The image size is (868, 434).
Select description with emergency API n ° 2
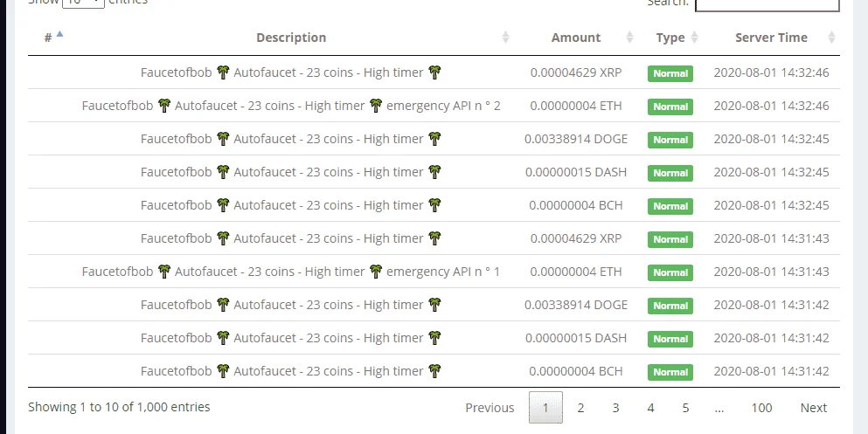click(x=291, y=106)
